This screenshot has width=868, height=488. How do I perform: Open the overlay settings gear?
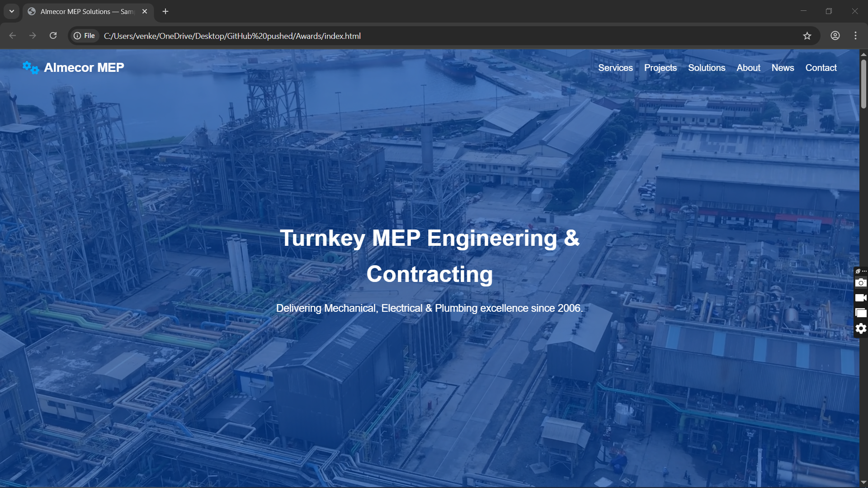pyautogui.click(x=861, y=328)
